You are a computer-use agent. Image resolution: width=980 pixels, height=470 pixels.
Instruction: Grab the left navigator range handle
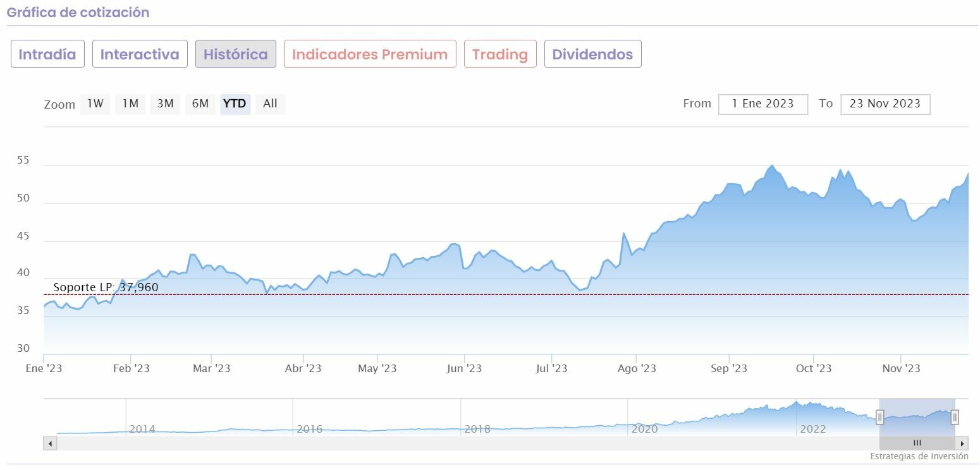point(879,417)
